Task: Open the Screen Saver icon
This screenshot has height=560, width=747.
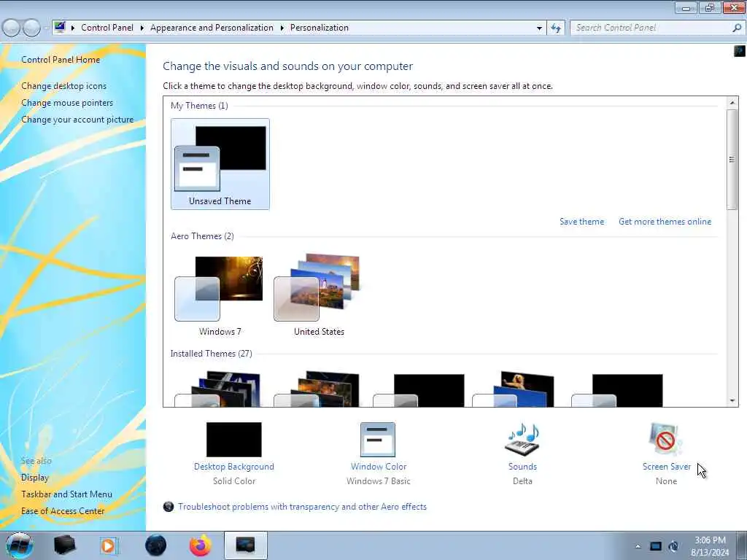Action: click(665, 440)
